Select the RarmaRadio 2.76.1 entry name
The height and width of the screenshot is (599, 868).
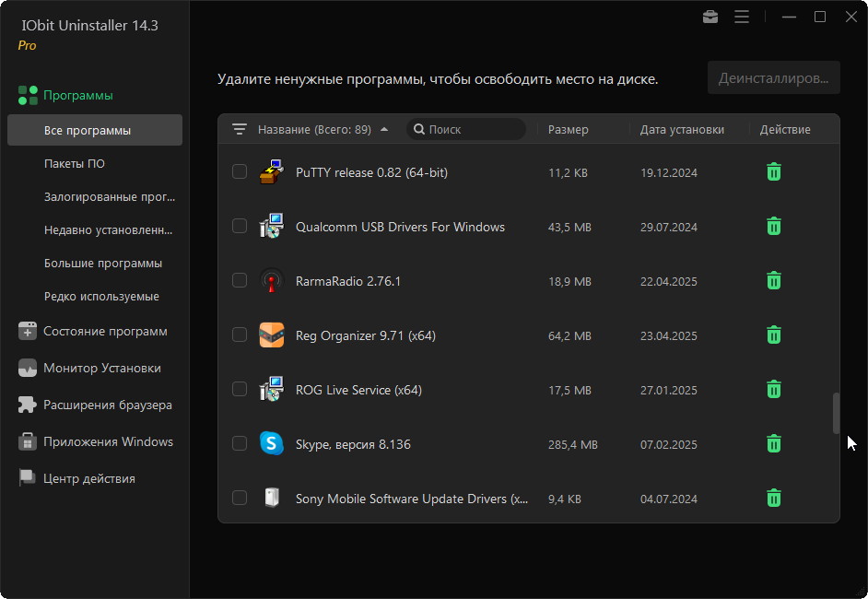(348, 281)
